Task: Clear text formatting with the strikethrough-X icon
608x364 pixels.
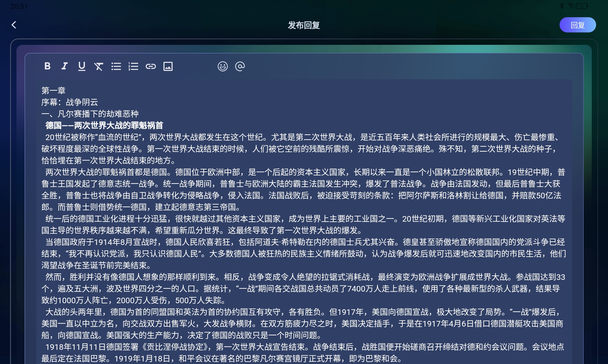Action: 99,66
